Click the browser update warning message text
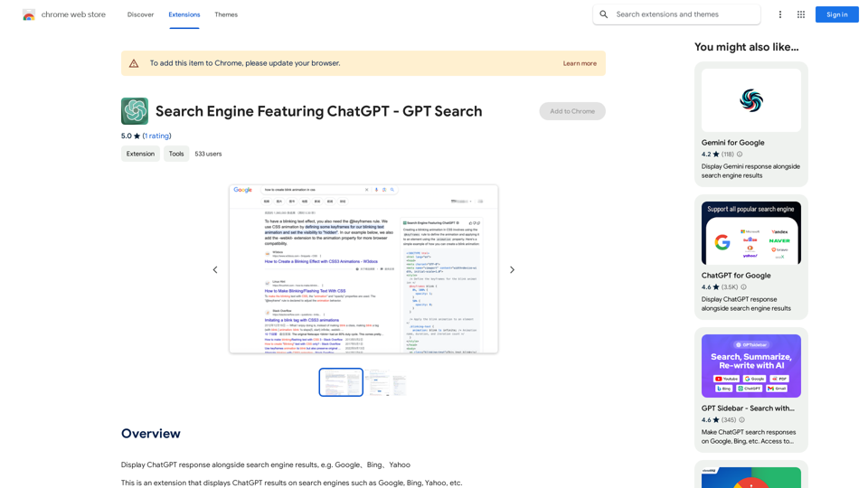Viewport: 868px width, 488px height. point(245,63)
